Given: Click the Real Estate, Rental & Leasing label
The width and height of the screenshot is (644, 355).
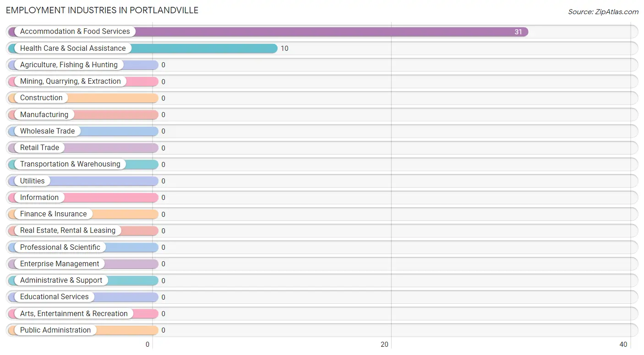Looking at the screenshot, I should point(68,231).
